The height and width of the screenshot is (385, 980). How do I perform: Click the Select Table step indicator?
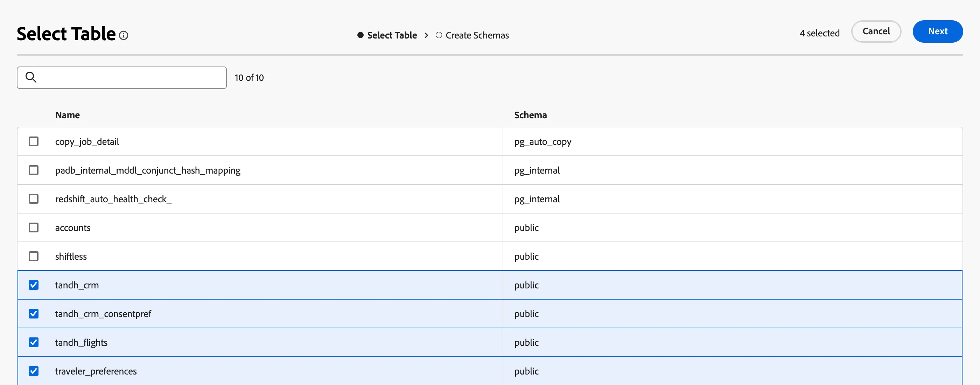tap(387, 35)
